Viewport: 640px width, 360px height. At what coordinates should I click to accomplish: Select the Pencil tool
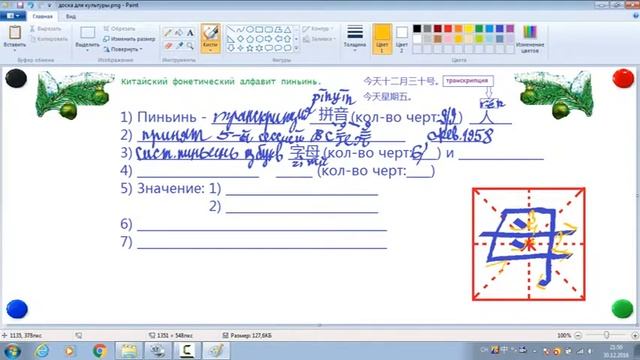(168, 33)
